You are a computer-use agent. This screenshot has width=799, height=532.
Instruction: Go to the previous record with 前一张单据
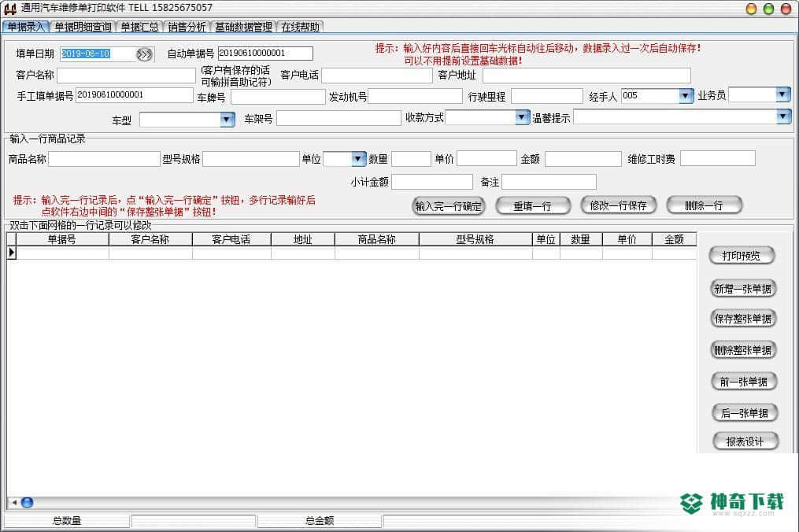tap(743, 382)
